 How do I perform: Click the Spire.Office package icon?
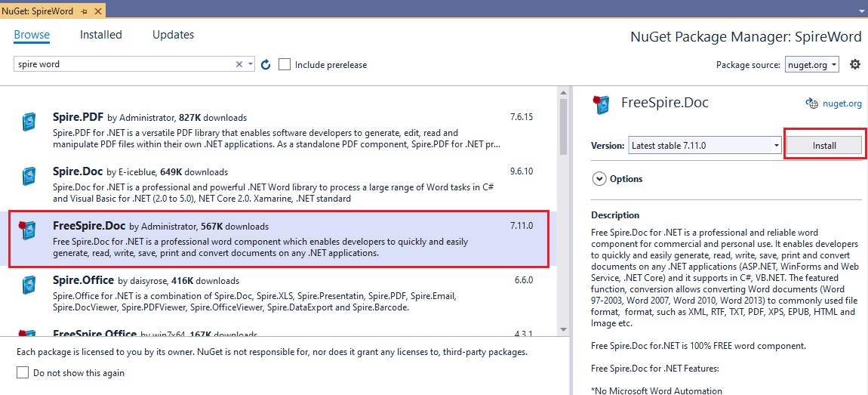pyautogui.click(x=29, y=284)
